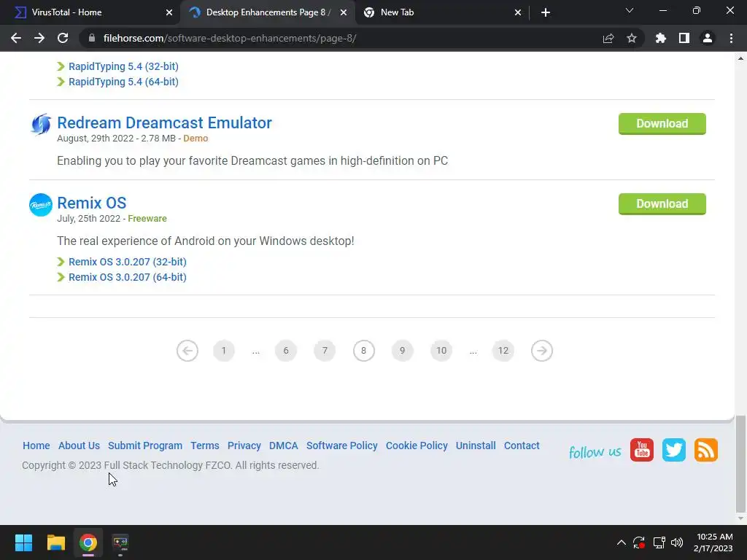Download Redream Dreamcast Emulator
747x560 pixels.
point(662,124)
